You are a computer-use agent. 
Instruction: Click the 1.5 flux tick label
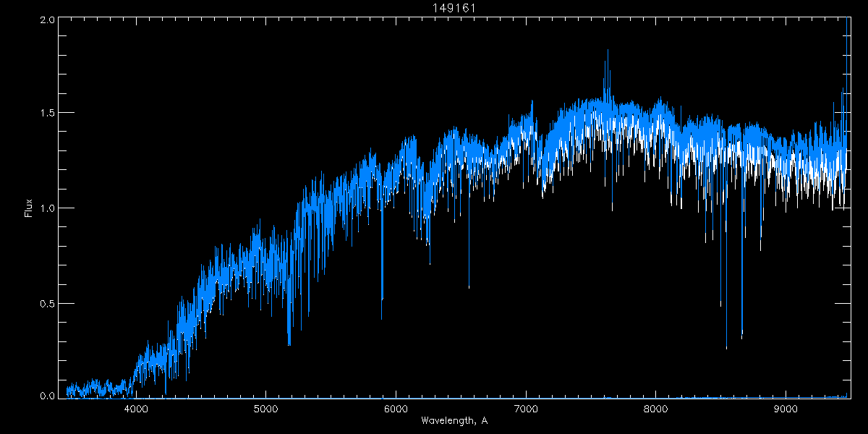tap(47, 113)
